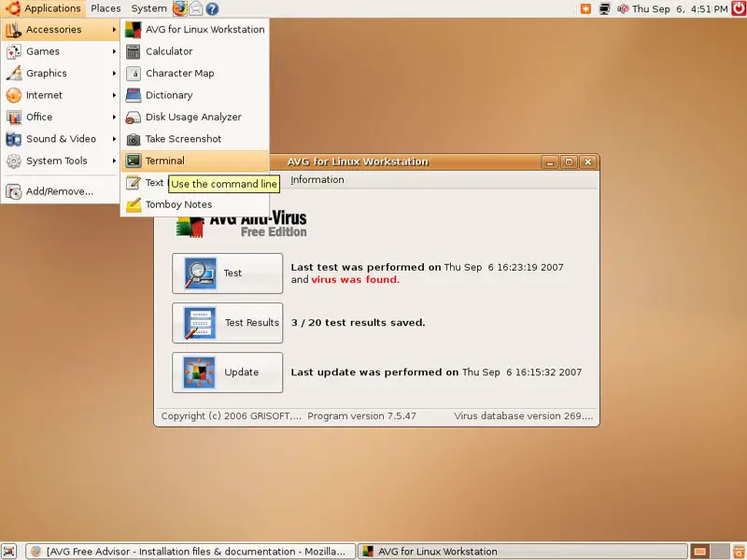The height and width of the screenshot is (560, 747).
Task: Click the Add/Remove disc icon
Action: coord(14,192)
